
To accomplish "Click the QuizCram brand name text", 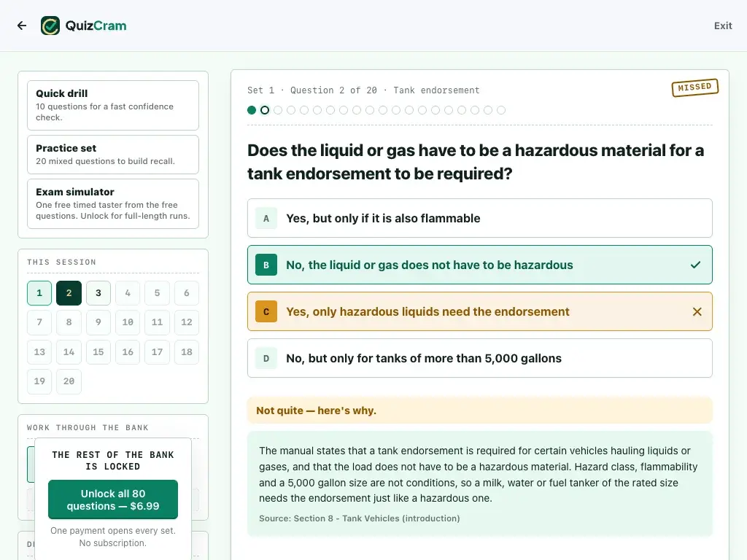I will 96,26.
